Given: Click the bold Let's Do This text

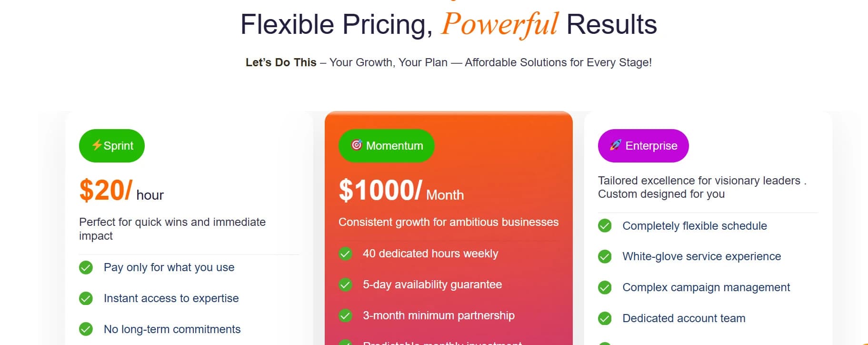Looking at the screenshot, I should [x=281, y=62].
